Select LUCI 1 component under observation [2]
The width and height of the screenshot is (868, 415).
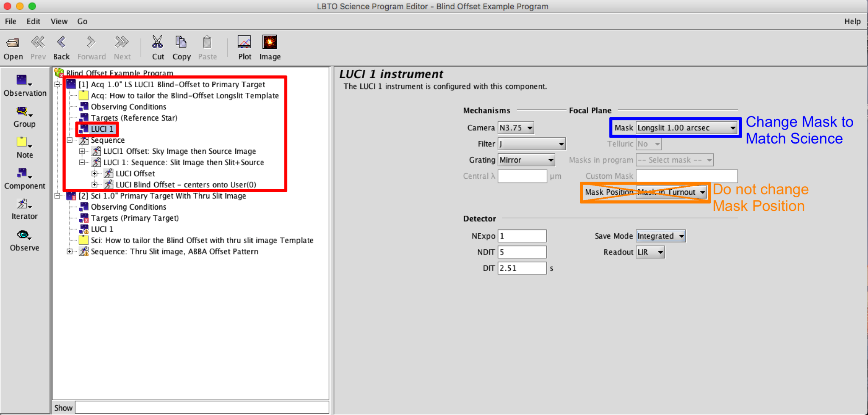click(102, 229)
